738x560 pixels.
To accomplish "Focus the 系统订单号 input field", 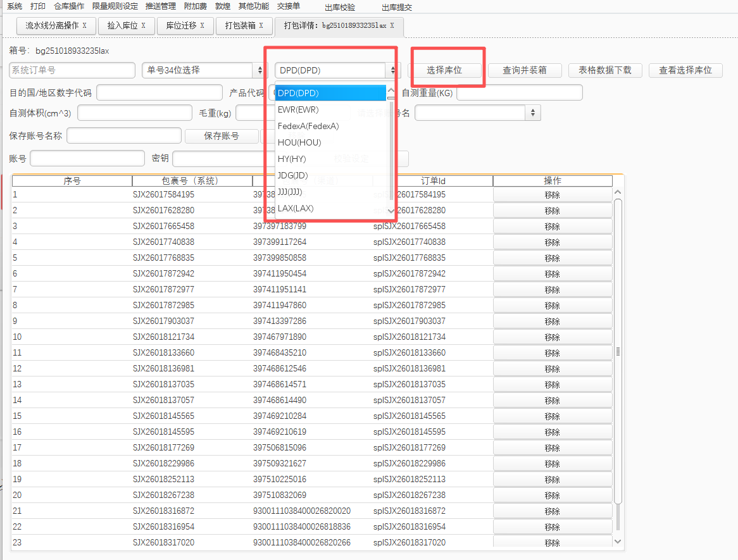I will coord(72,70).
